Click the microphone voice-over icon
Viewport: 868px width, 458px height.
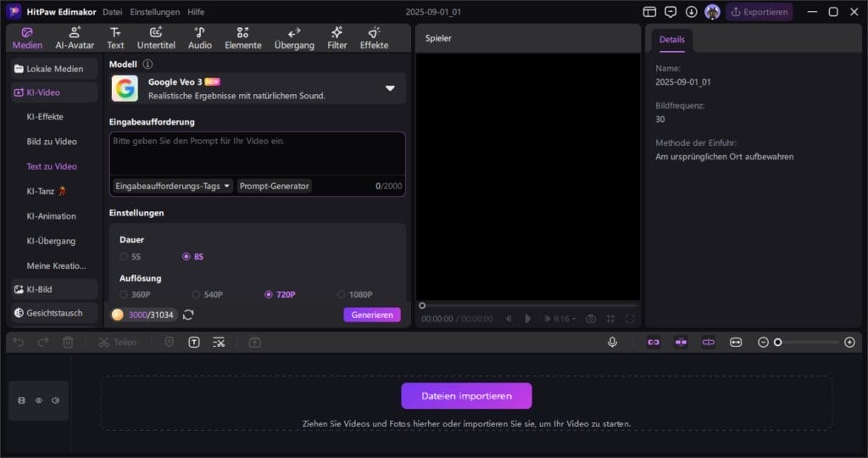[x=612, y=342]
